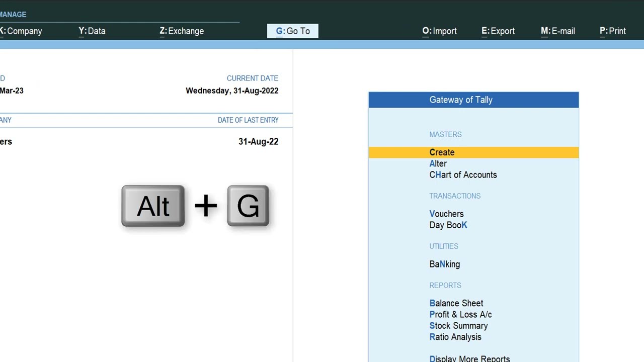Open Chart of Accounts
The height and width of the screenshot is (362, 644).
tap(463, 175)
